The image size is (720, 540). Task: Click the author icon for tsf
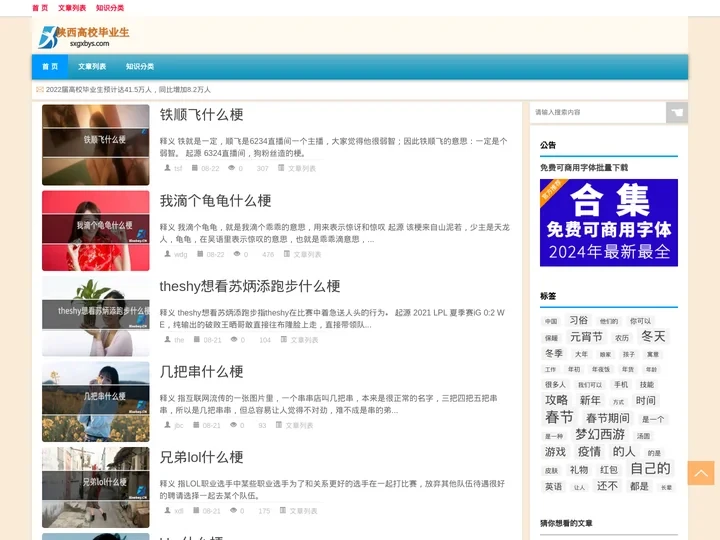click(x=168, y=168)
